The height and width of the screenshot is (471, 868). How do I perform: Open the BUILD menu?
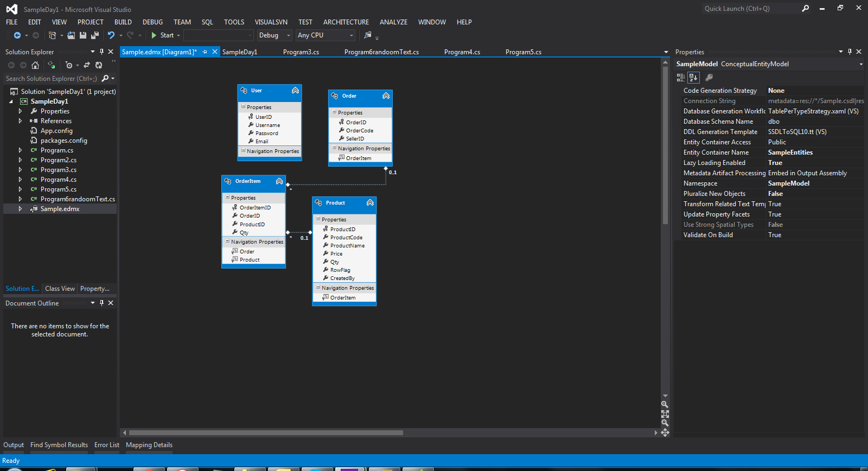(123, 22)
